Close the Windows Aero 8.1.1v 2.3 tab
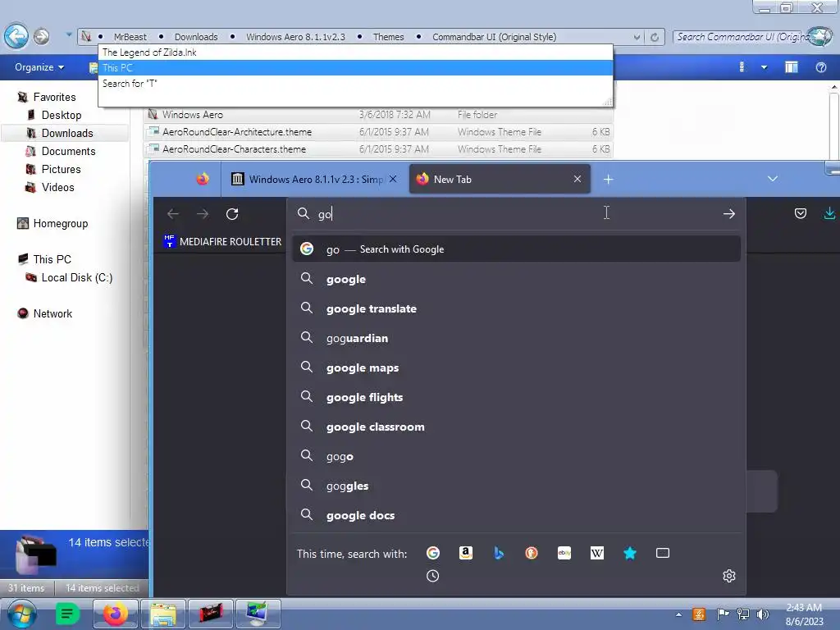The height and width of the screenshot is (630, 840). (x=393, y=179)
